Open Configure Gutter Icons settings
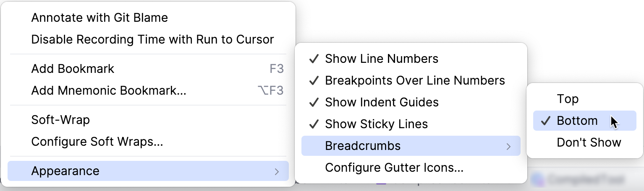This screenshot has width=644, height=191. coord(394,168)
